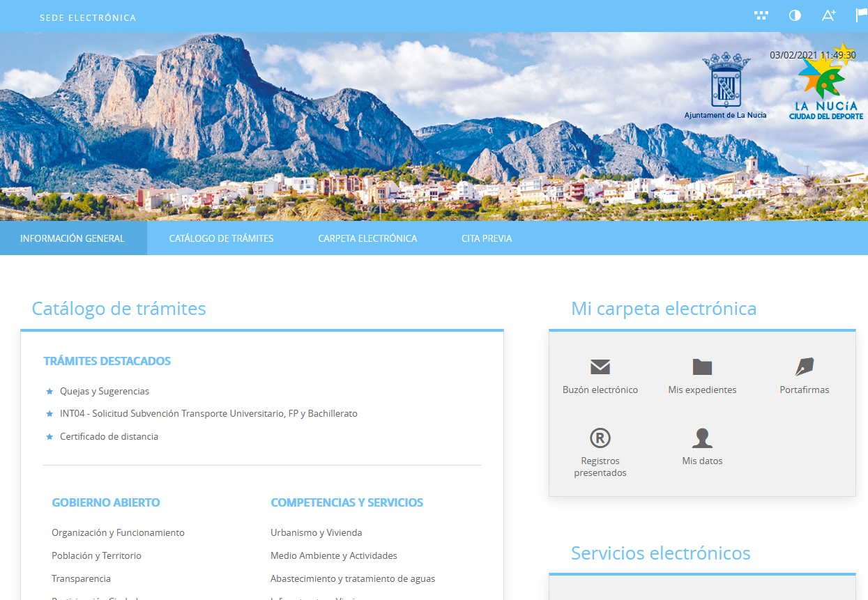Open the Carpeta Electrónica tab
Screen dimensions: 868x600
pos(367,238)
